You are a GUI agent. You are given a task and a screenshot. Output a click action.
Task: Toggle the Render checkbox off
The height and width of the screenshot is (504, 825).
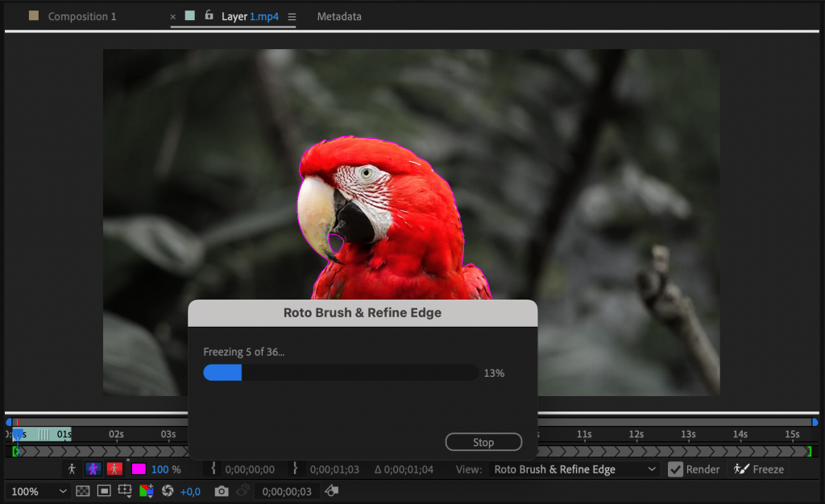click(675, 469)
